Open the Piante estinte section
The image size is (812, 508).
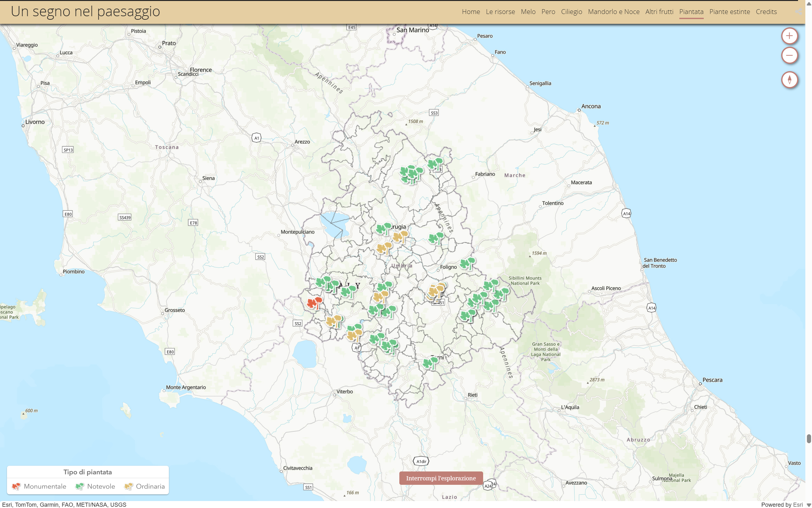coord(729,12)
